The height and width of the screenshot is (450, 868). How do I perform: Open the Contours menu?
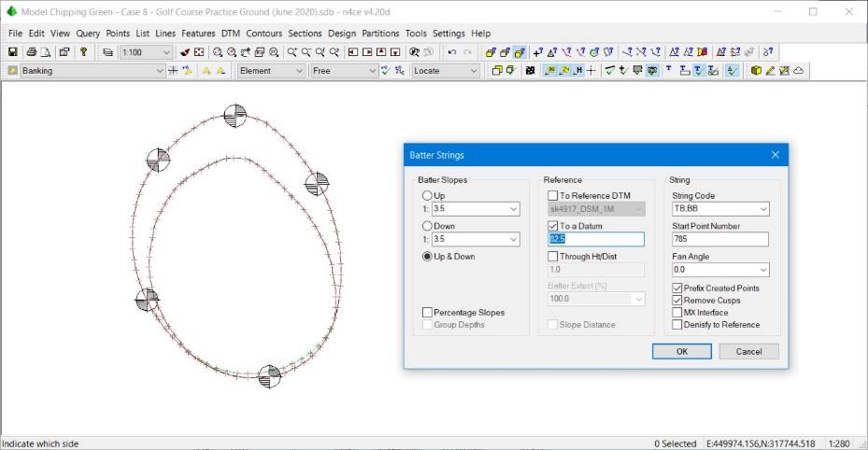[x=264, y=34]
